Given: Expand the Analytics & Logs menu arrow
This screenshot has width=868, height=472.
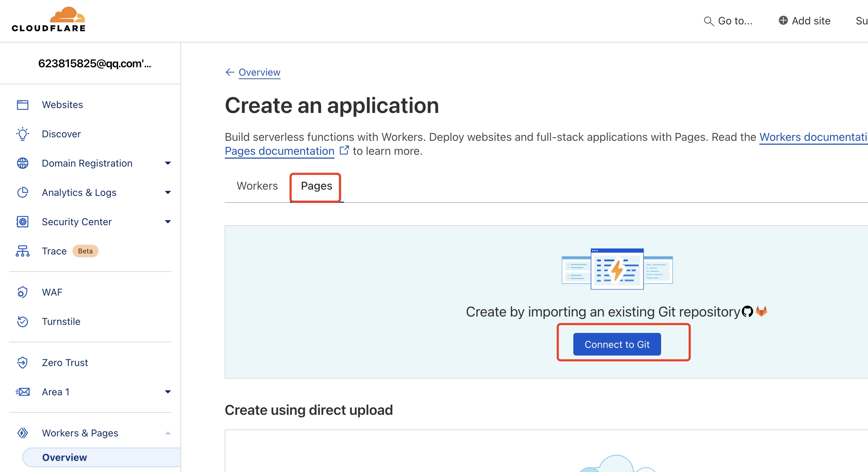Looking at the screenshot, I should tap(168, 192).
